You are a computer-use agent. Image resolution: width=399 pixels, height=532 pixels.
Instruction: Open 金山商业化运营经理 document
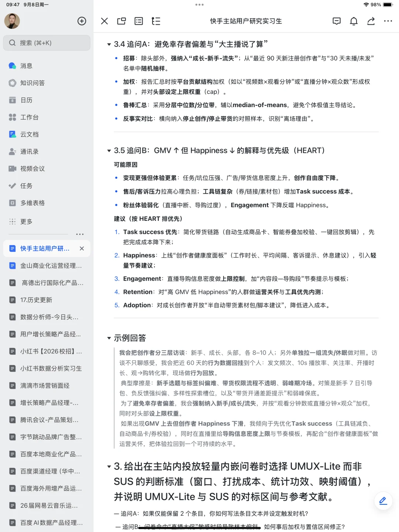coord(47,266)
